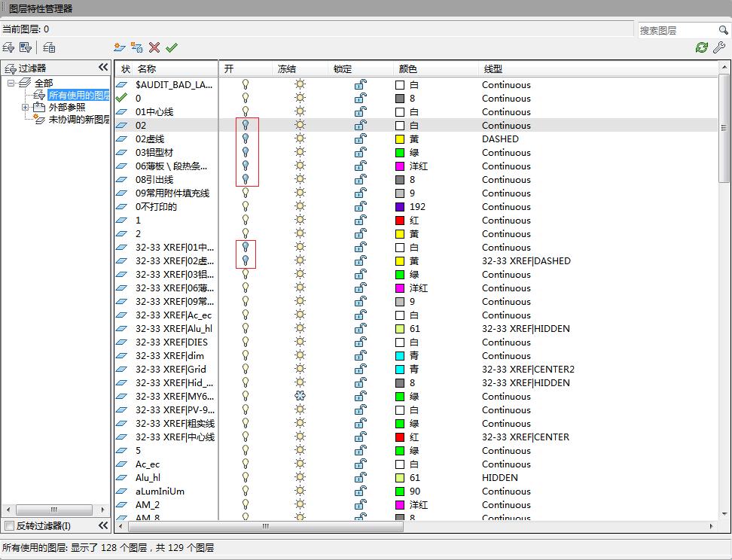732x560 pixels.
Task: Enable the 反转过滤器 checkbox
Action: pyautogui.click(x=10, y=526)
